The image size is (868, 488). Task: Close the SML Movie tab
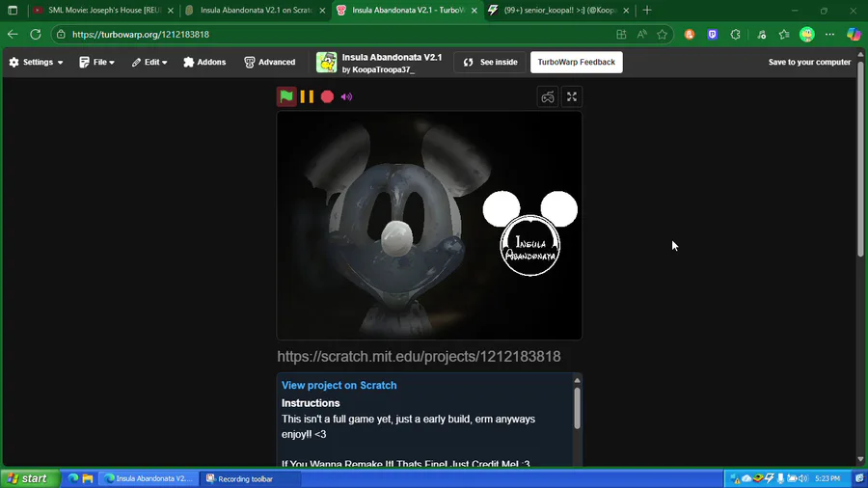[171, 11]
